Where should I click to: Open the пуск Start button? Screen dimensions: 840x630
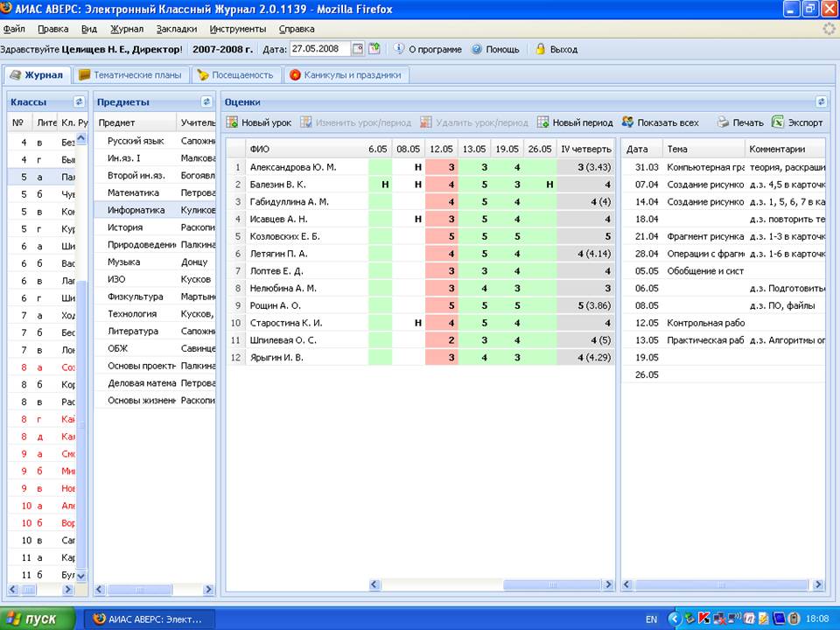(37, 619)
